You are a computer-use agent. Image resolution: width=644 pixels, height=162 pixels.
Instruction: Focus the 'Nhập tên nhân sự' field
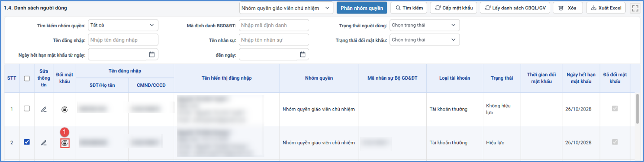(x=274, y=40)
